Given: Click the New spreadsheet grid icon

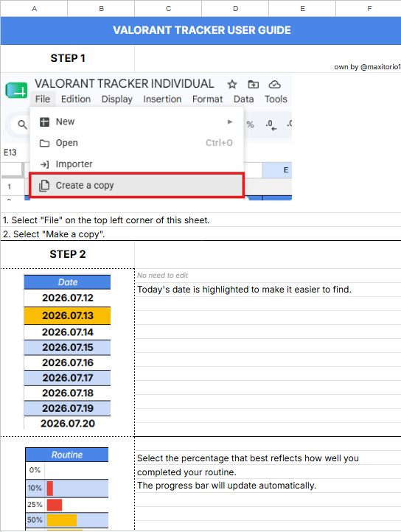Looking at the screenshot, I should coord(44,122).
